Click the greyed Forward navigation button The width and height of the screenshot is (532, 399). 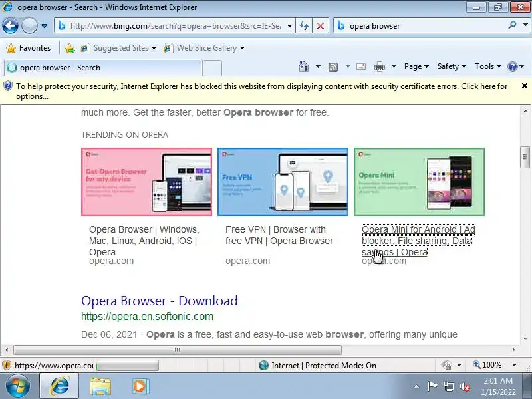[x=29, y=26]
